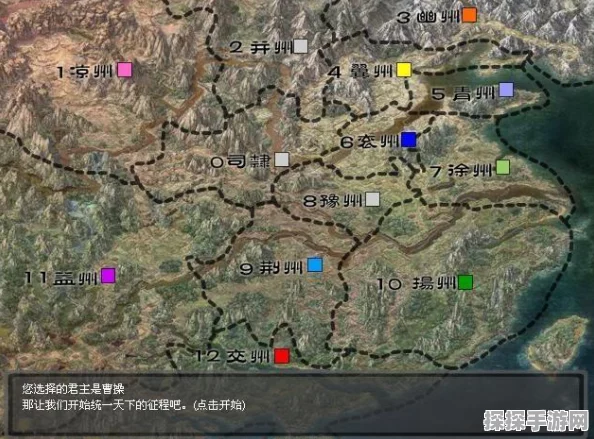
Task: Select the 1 凉州 province label
Action: 84,71
